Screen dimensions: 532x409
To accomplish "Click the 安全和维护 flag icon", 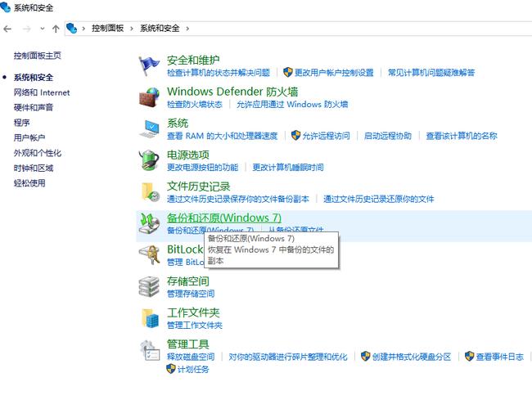I will coord(149,65).
